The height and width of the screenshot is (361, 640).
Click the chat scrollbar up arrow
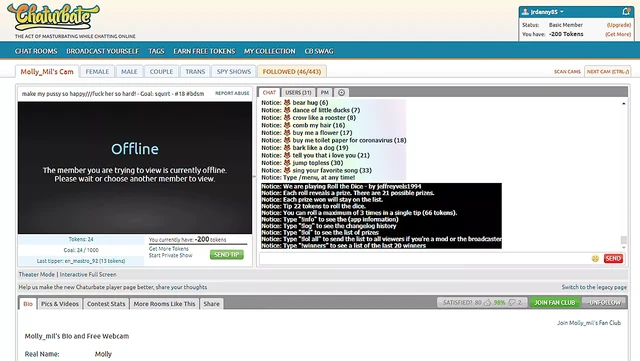(x=623, y=104)
